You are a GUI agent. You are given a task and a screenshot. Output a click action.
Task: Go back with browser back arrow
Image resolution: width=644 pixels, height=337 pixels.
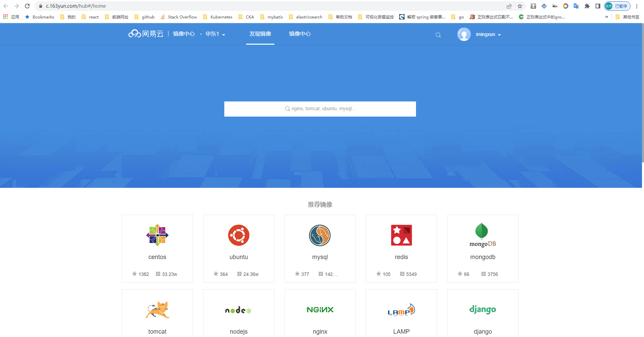[6, 6]
